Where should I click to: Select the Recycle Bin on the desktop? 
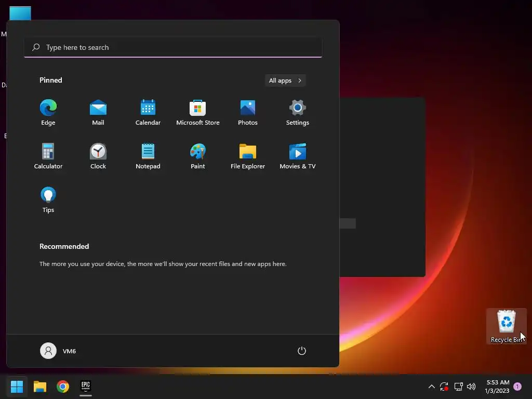(506, 326)
